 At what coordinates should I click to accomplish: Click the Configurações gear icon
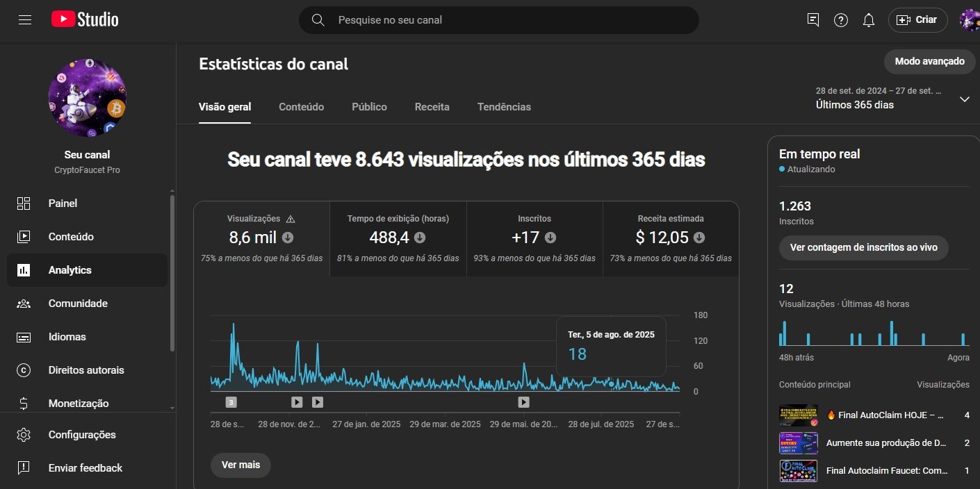click(24, 435)
